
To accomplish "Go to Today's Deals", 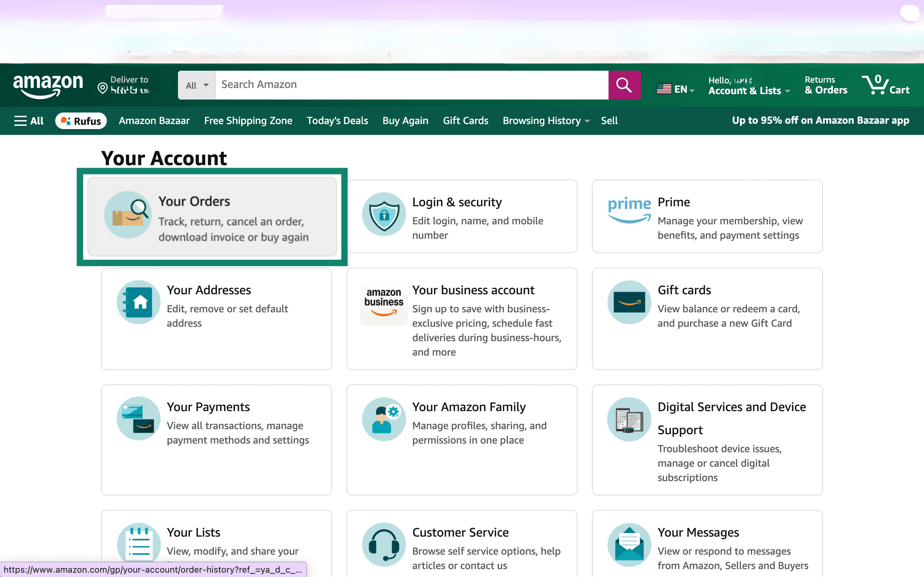I will tap(337, 121).
